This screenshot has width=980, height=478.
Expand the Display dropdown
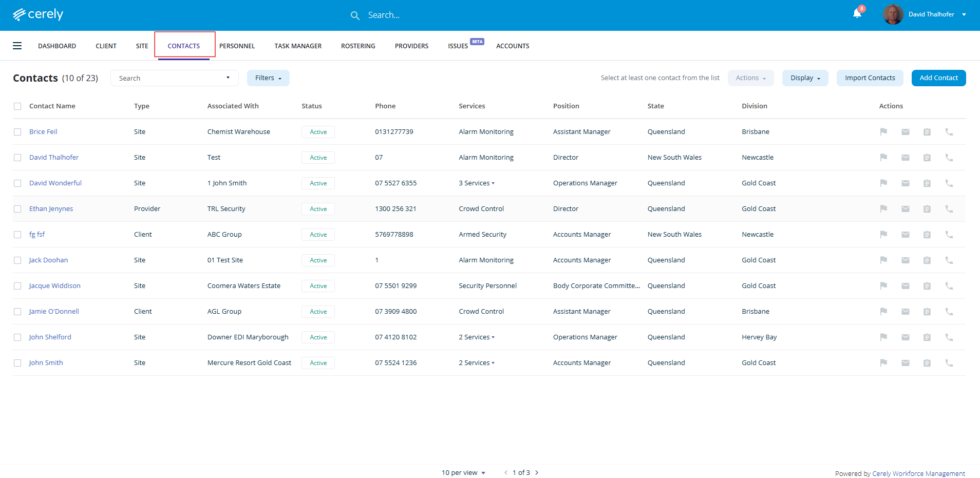pos(805,78)
